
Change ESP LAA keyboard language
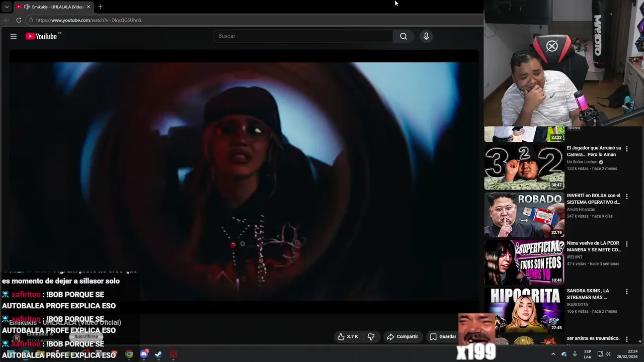tap(588, 354)
